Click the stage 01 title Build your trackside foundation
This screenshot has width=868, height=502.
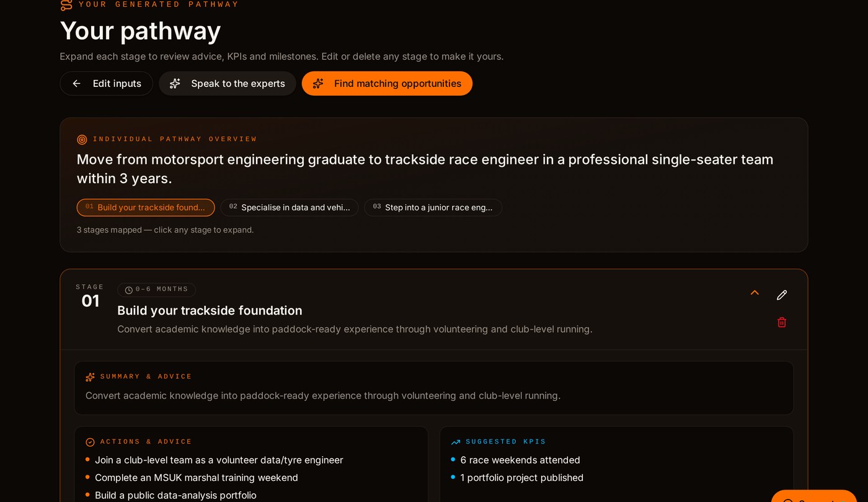(x=210, y=310)
